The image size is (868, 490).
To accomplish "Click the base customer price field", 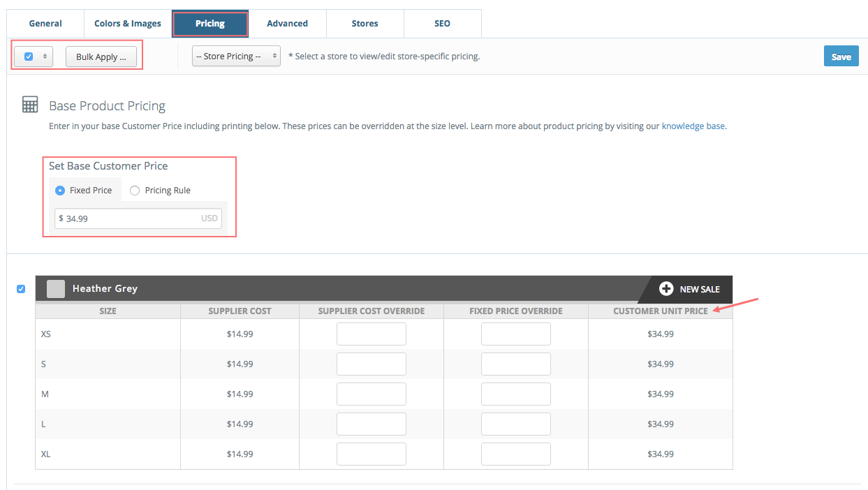I will click(x=138, y=218).
